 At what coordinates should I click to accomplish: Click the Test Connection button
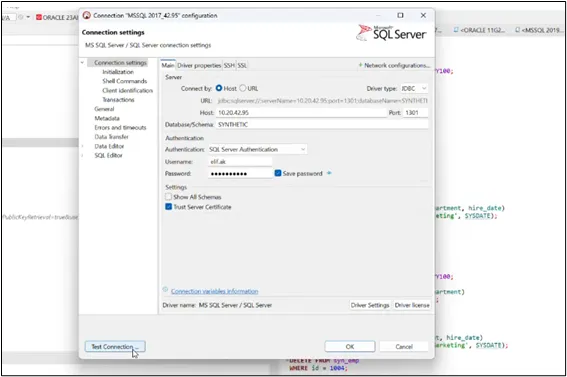(x=115, y=346)
